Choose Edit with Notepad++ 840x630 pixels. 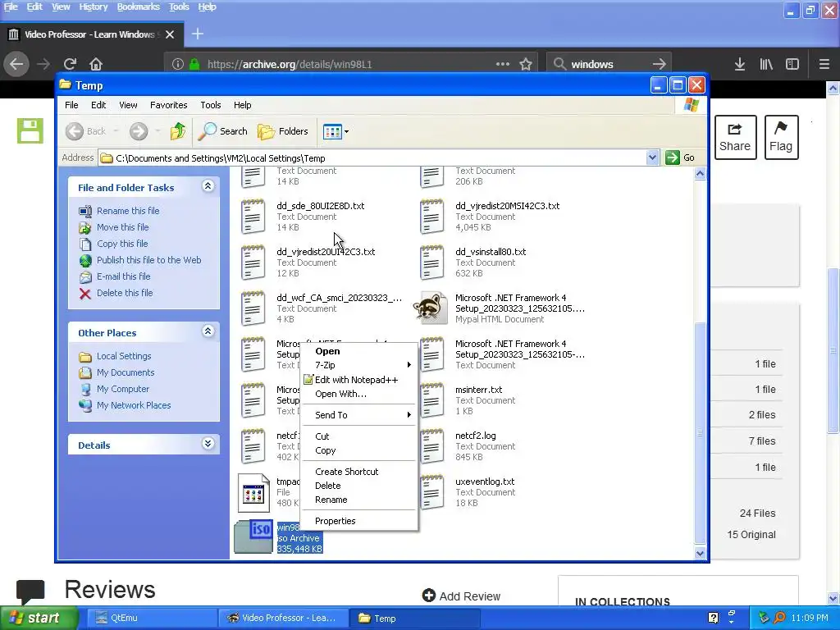[359, 380]
